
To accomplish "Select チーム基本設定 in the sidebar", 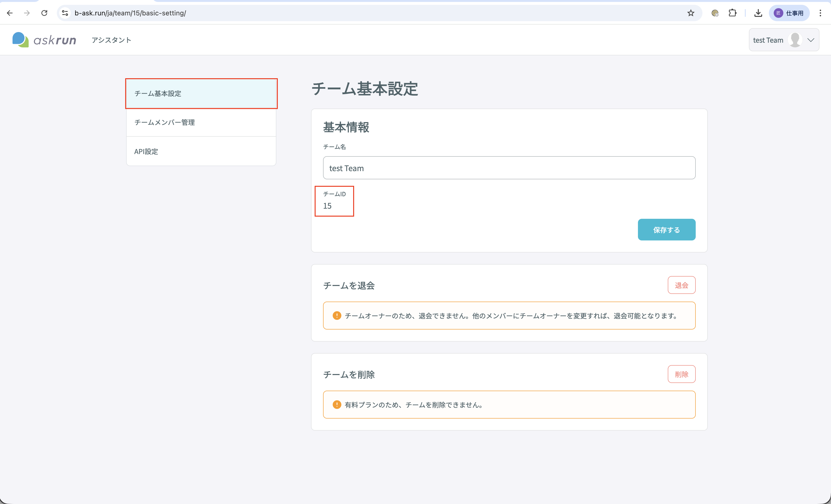I will tap(201, 93).
